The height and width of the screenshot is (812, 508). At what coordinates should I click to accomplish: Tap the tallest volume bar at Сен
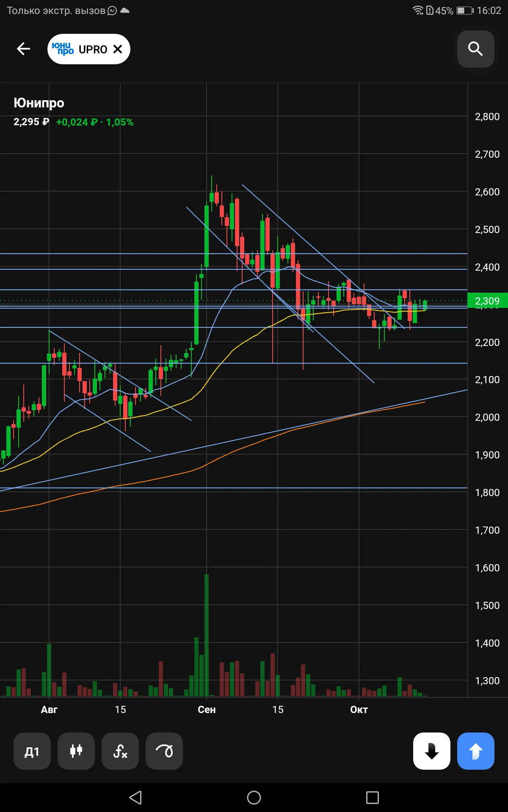click(207, 635)
